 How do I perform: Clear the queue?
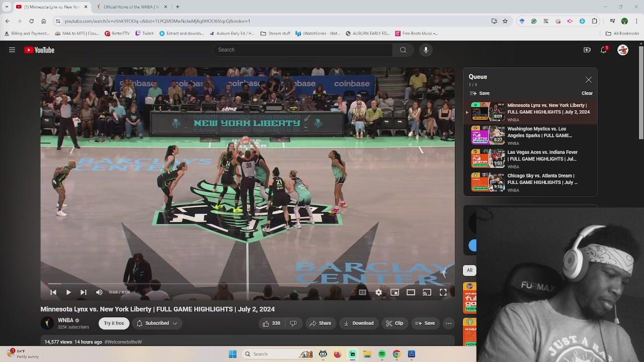(587, 94)
